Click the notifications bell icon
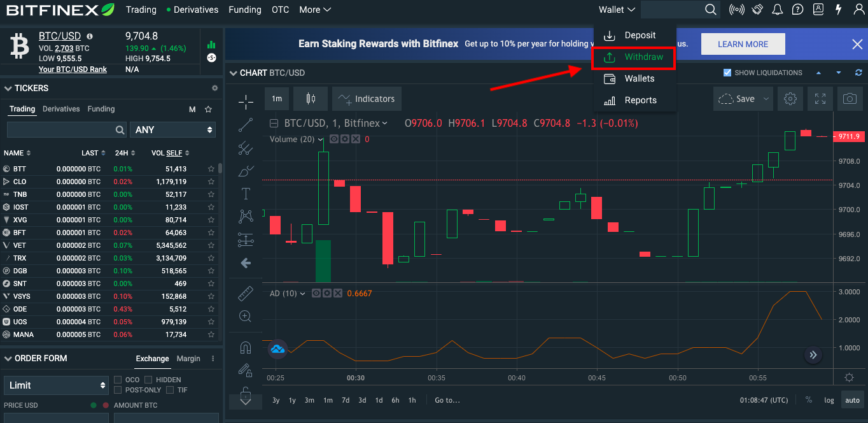The width and height of the screenshot is (868, 423). 777,10
